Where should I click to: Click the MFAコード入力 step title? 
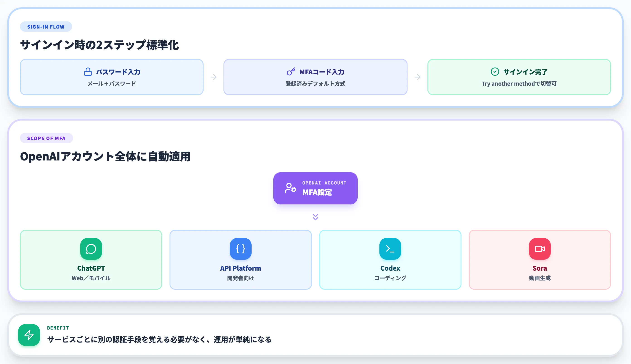tap(322, 72)
